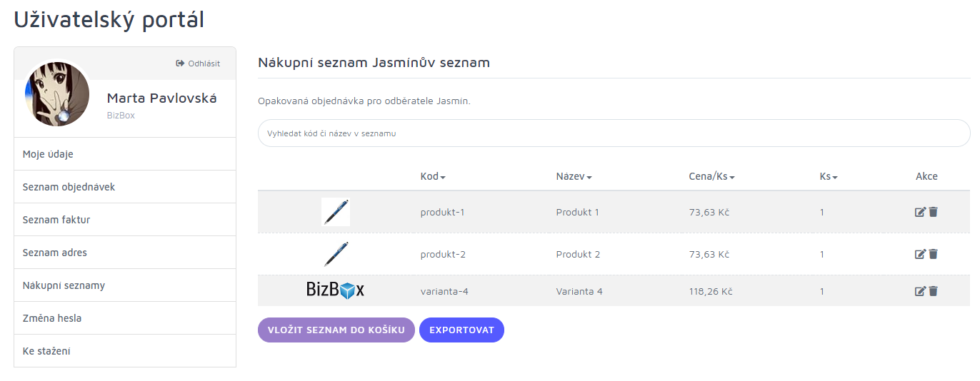Click Marta Pavlovská's avatar picture
The width and height of the screenshot is (980, 381).
click(57, 94)
